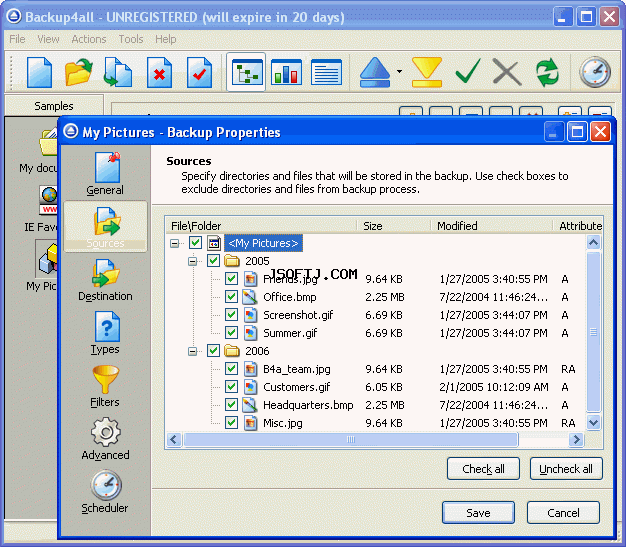This screenshot has width=626, height=547.
Task: Open the Tools menu
Action: pyautogui.click(x=131, y=39)
